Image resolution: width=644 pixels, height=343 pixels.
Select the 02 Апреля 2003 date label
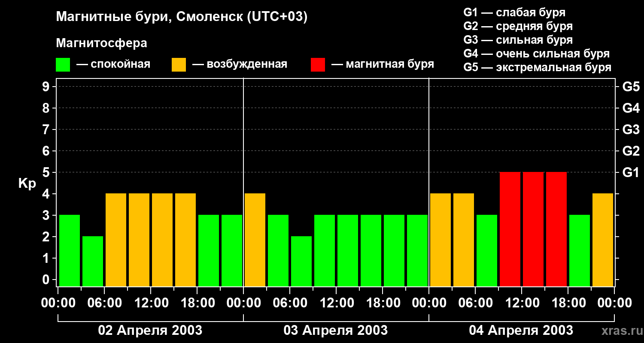(x=150, y=331)
